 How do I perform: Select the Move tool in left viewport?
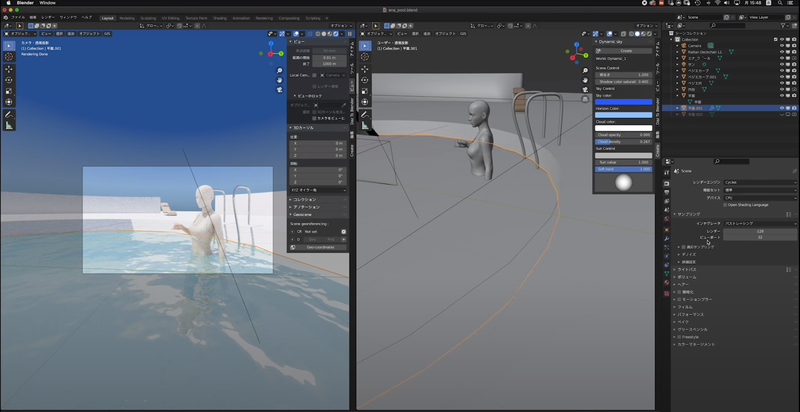point(9,69)
